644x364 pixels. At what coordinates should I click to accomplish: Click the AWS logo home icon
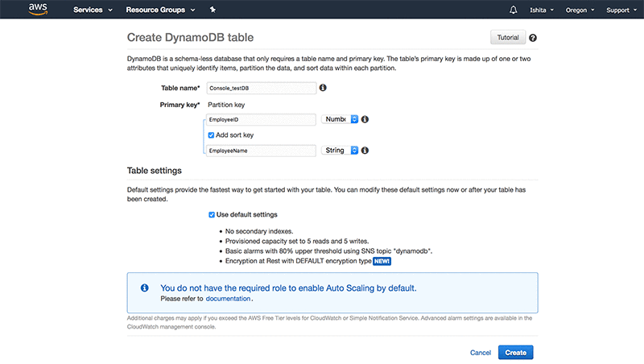click(x=38, y=10)
